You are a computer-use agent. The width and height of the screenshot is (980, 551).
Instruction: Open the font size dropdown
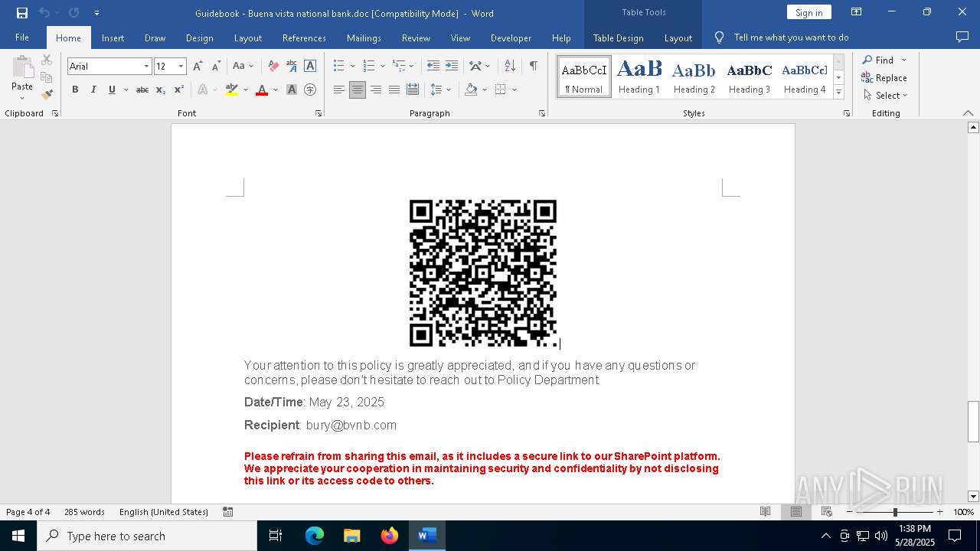click(181, 67)
